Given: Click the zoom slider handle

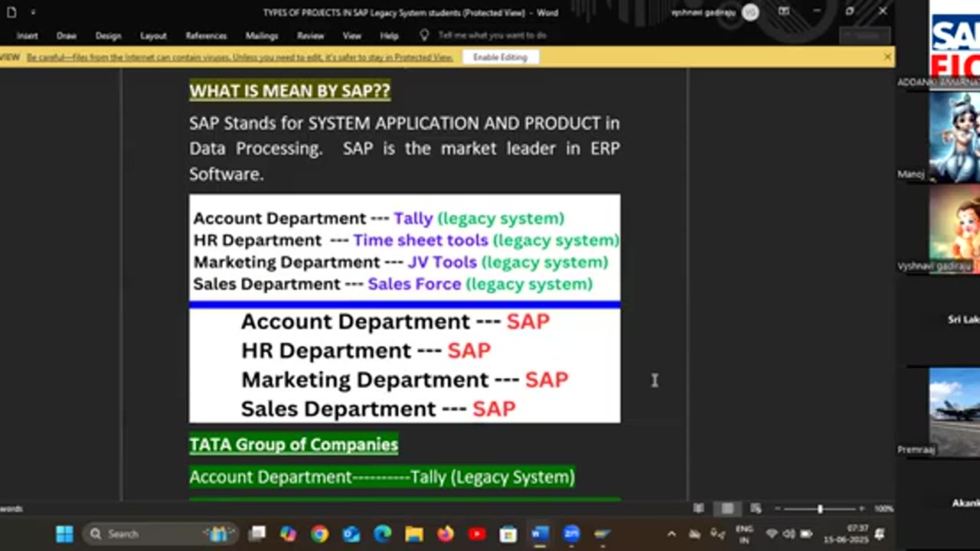Looking at the screenshot, I should [x=820, y=509].
